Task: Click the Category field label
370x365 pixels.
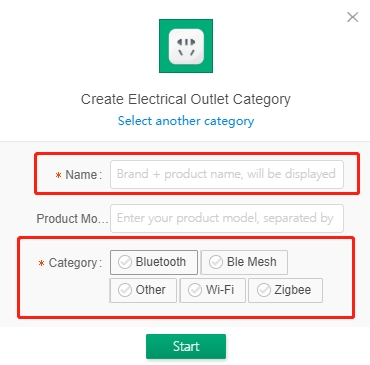Action: tap(75, 263)
